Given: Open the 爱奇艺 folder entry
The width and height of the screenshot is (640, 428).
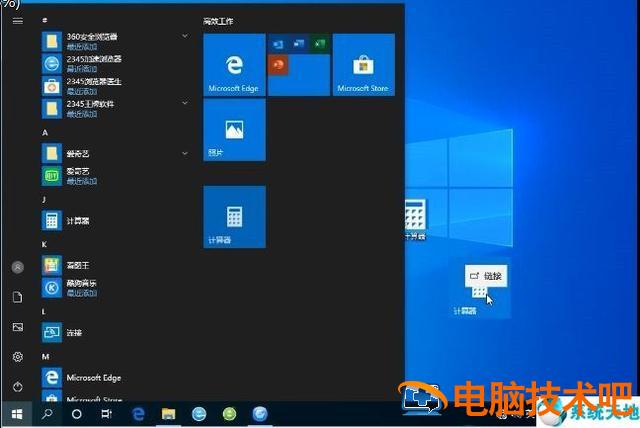Looking at the screenshot, I should [116, 153].
